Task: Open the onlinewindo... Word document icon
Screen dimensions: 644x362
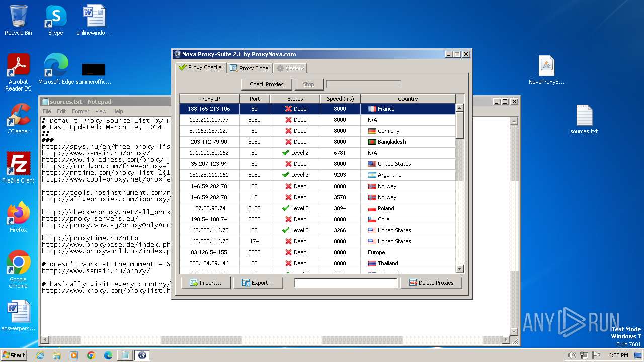Action: [x=94, y=20]
